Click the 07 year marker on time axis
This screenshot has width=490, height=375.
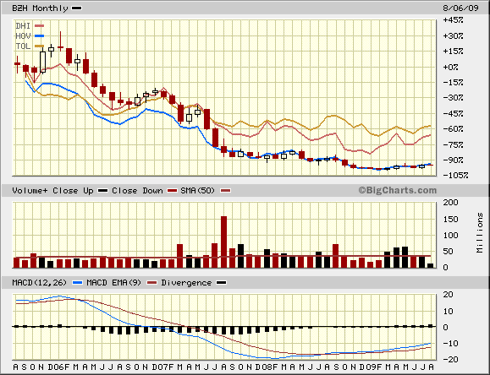coord(162,367)
